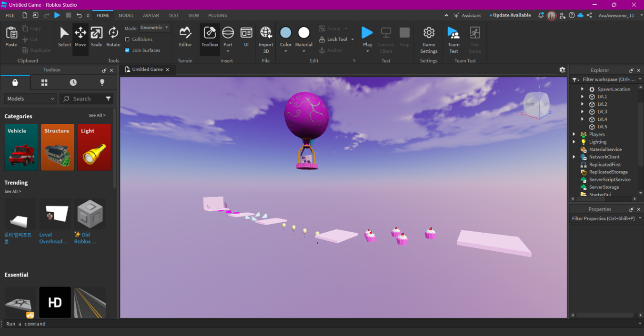
Task: Expand LVL1 in the Explorer
Action: 582,96
